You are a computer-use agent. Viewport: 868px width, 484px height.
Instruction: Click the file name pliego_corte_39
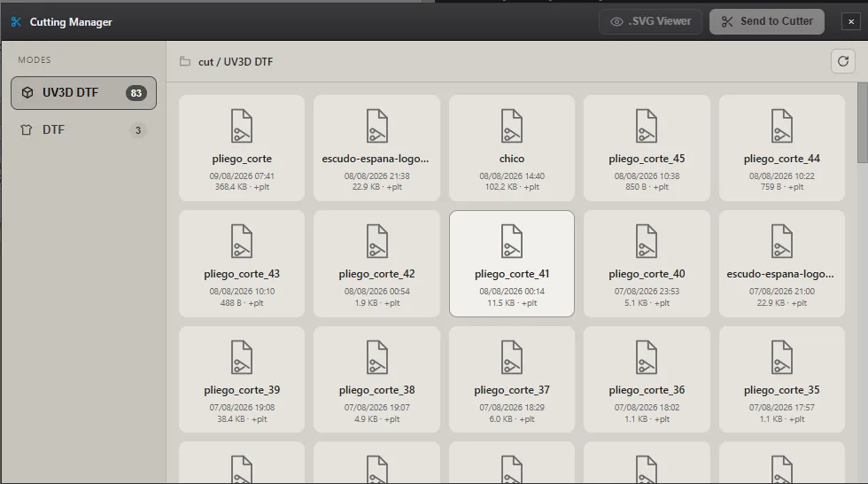point(242,390)
